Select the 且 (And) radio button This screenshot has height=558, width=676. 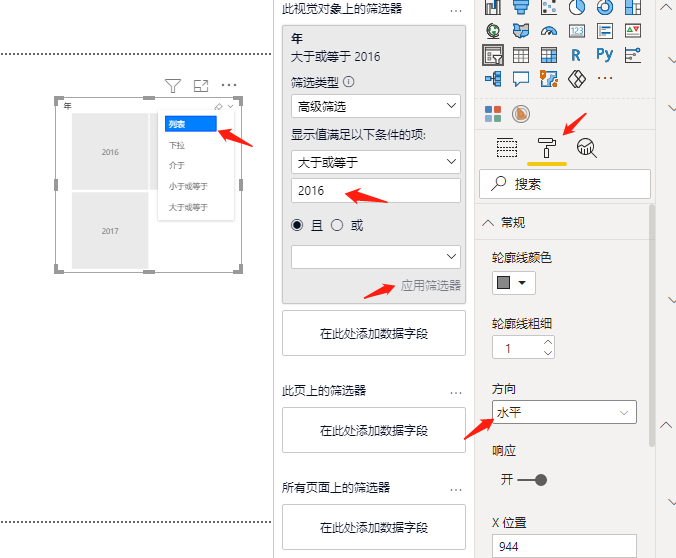point(297,225)
